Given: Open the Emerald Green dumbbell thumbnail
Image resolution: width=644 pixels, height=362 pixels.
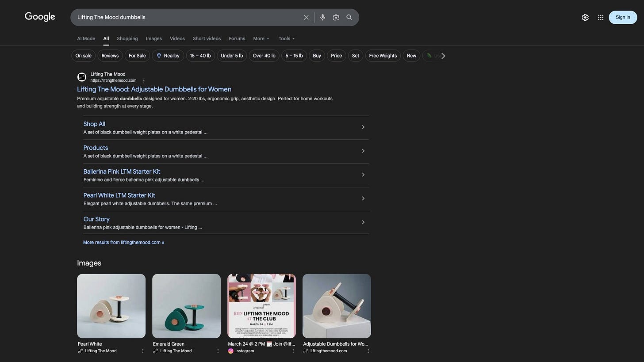Looking at the screenshot, I should [187, 306].
